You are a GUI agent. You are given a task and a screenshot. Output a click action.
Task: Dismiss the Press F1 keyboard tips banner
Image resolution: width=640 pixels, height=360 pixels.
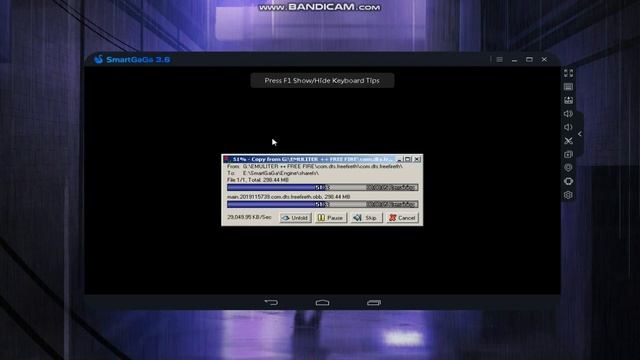[322, 80]
